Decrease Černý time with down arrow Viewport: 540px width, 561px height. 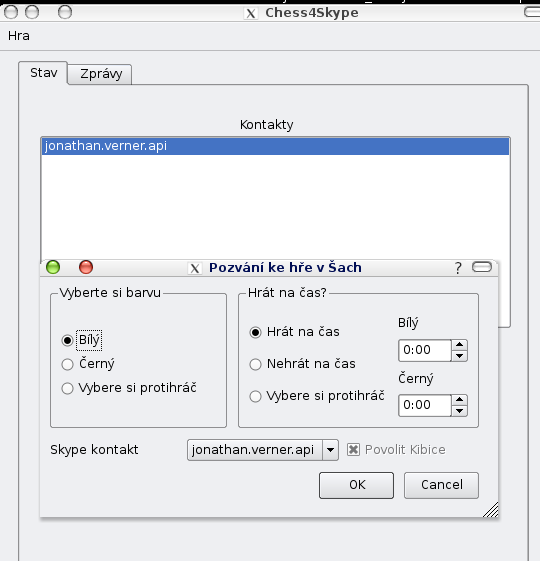tap(459, 411)
